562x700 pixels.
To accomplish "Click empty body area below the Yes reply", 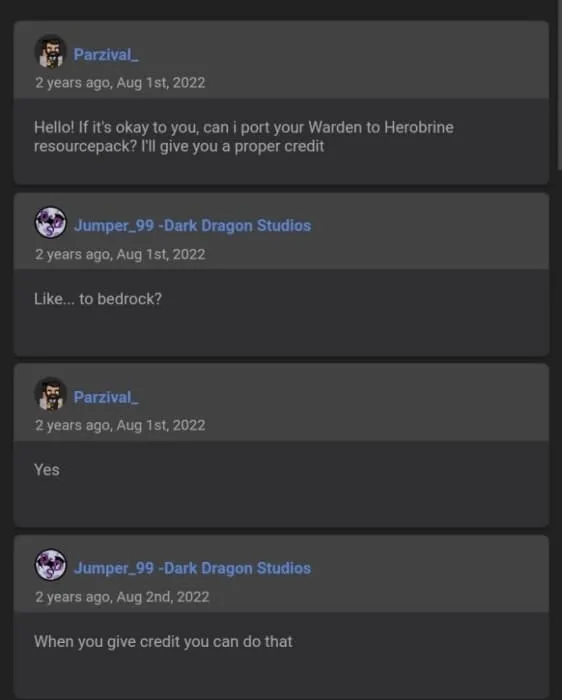I will coord(281,502).
